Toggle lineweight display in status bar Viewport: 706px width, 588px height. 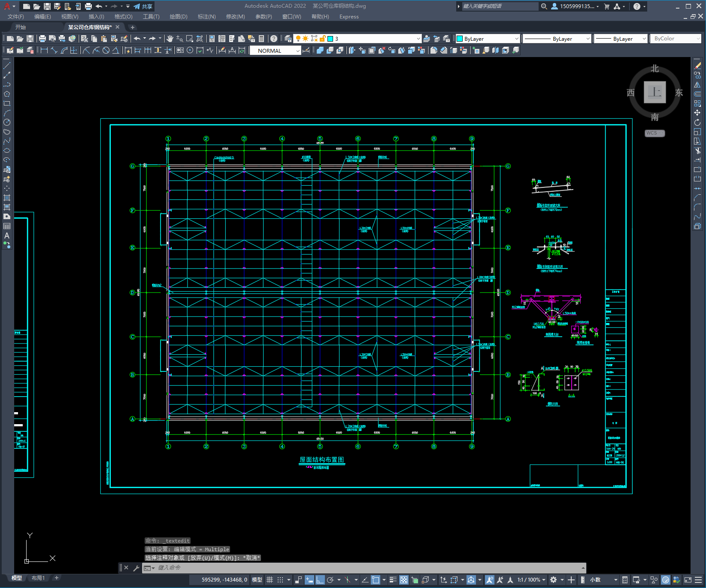393,580
